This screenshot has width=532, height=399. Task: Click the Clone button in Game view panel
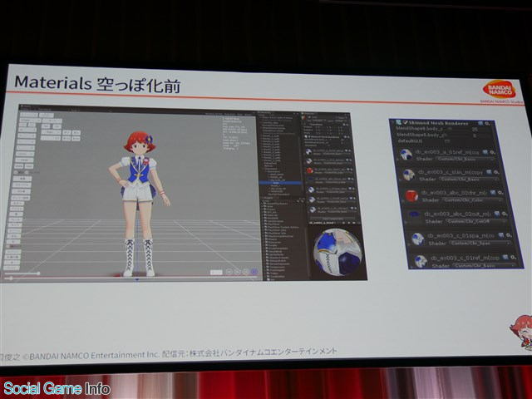[x=24, y=160]
